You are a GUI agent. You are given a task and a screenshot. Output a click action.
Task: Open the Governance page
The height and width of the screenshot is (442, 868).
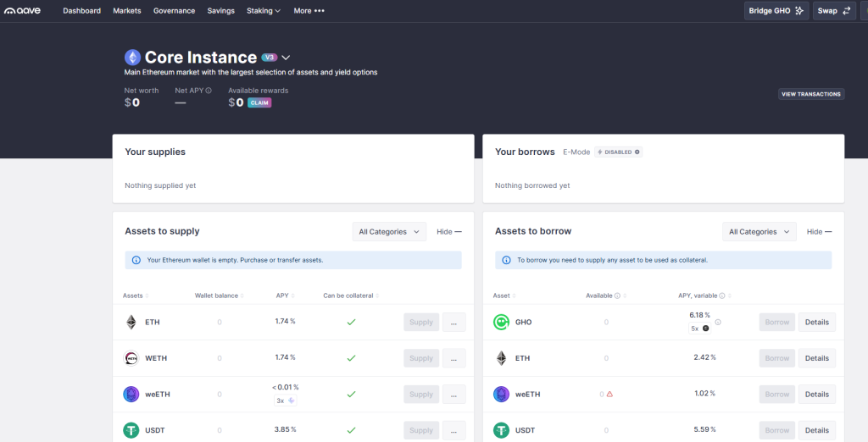click(x=174, y=11)
